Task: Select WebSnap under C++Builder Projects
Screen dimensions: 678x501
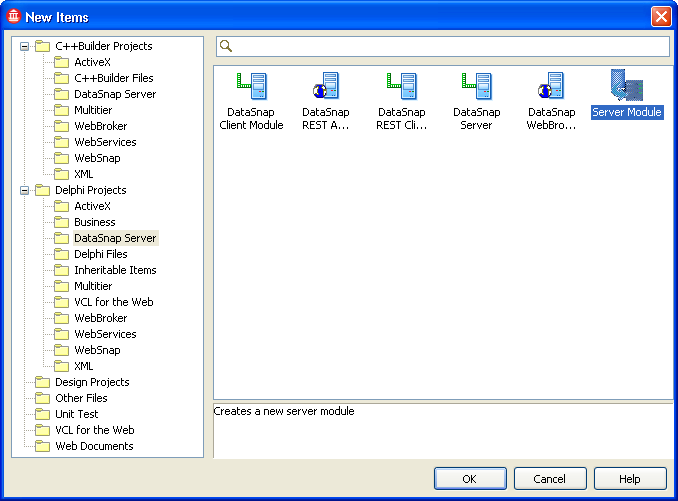Action: pyautogui.click(x=97, y=158)
